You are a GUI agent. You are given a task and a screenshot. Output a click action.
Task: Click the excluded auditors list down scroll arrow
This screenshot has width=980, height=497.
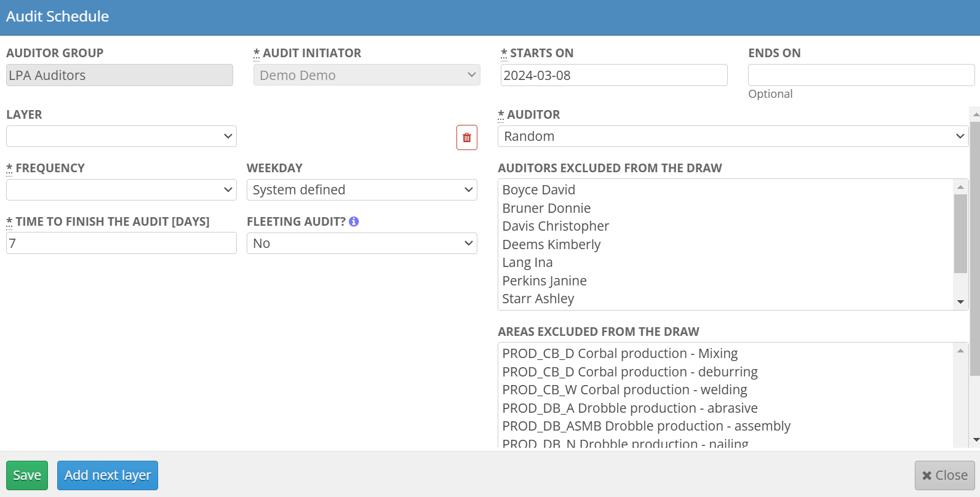pos(960,302)
